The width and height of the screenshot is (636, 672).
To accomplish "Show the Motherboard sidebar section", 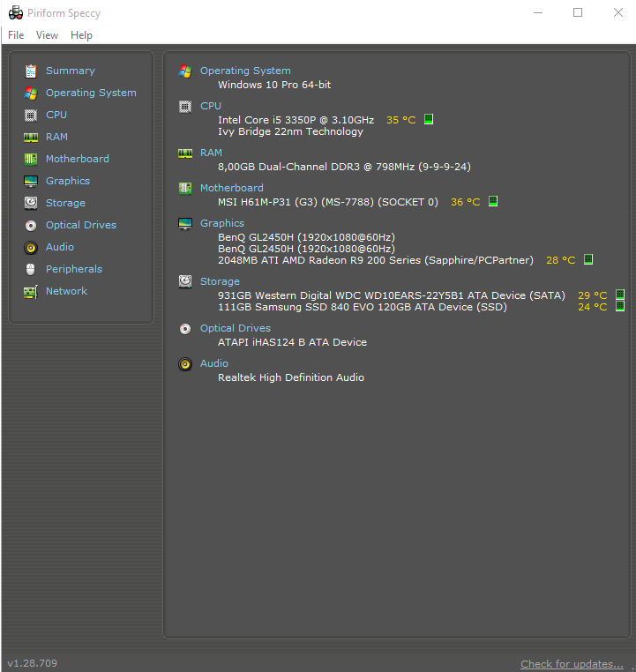I will point(77,159).
